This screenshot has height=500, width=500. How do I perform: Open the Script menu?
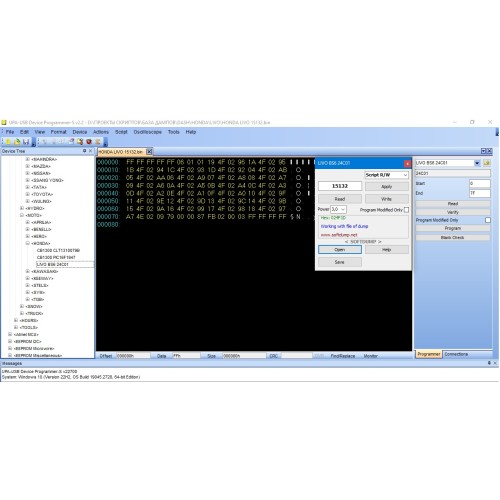[x=121, y=132]
